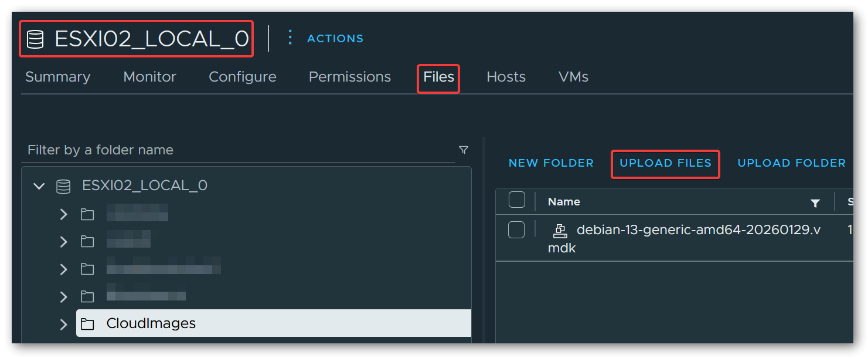Switch to the Permissions tab
This screenshot has height=358, width=868.
(349, 77)
